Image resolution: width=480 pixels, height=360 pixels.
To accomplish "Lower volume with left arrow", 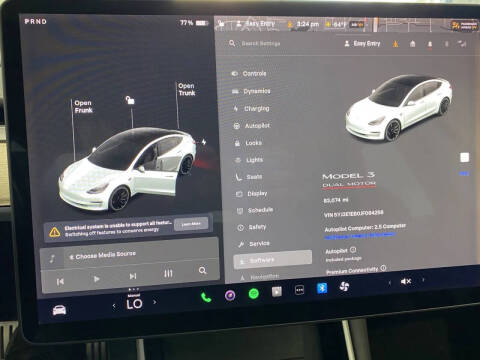I will tap(390, 283).
